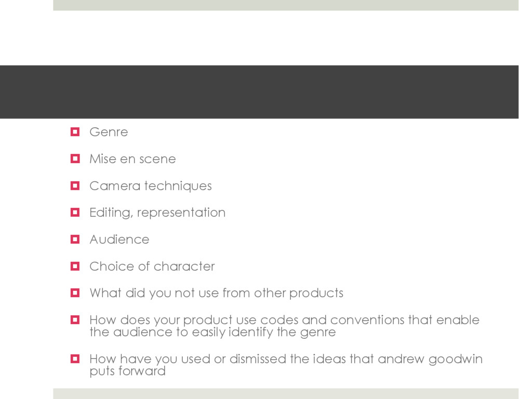Click on Camera techniques text
This screenshot has width=532, height=399.
151,187
